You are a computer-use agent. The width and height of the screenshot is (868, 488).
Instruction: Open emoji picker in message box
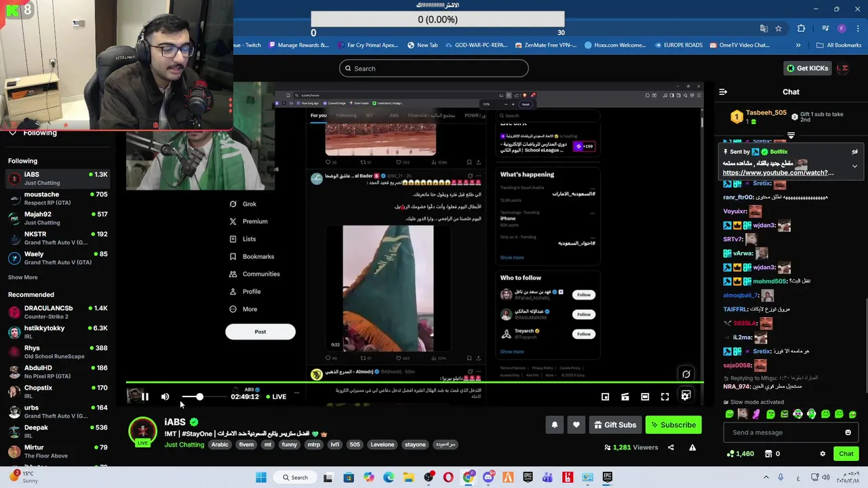tap(848, 432)
